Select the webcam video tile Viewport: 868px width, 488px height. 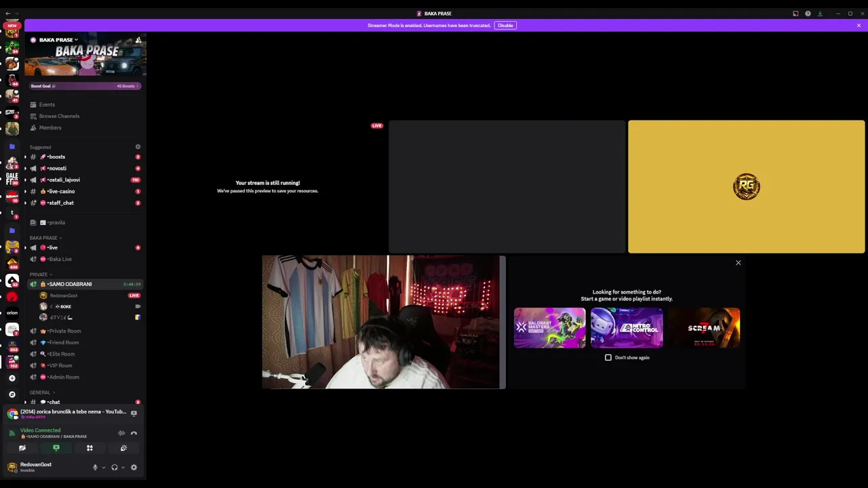click(x=383, y=322)
